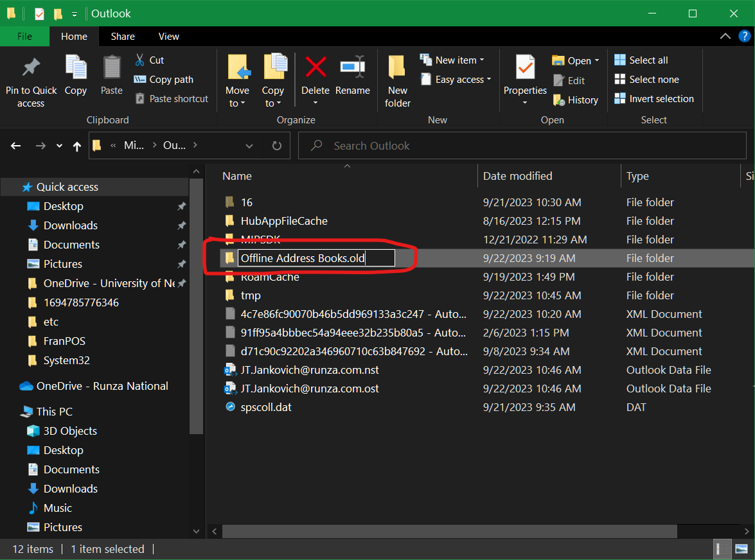
Task: Click the Properties checkmark icon
Action: pos(525,67)
